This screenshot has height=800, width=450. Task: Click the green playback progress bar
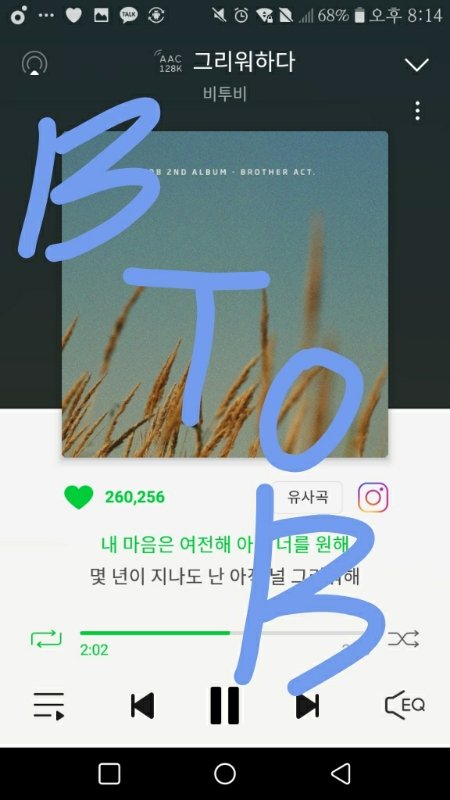click(224, 633)
